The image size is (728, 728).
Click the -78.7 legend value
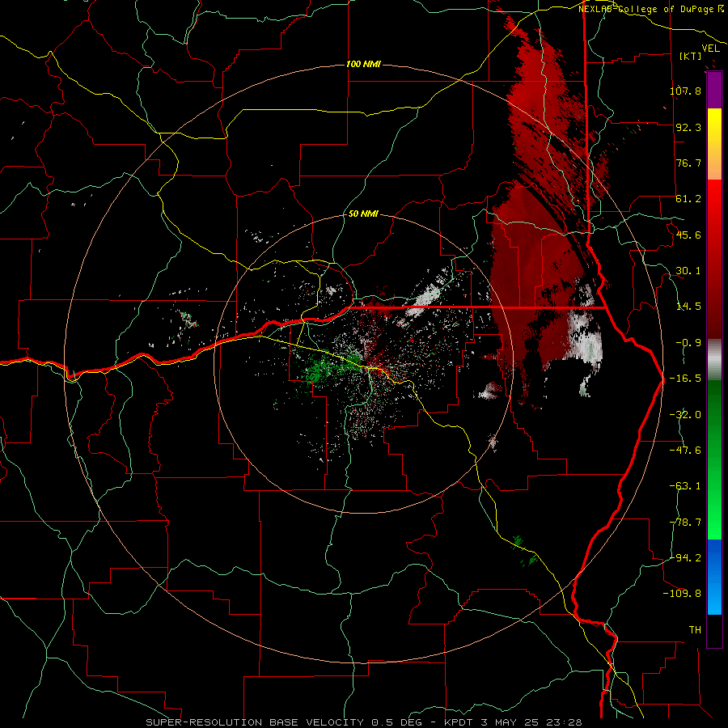(x=685, y=523)
